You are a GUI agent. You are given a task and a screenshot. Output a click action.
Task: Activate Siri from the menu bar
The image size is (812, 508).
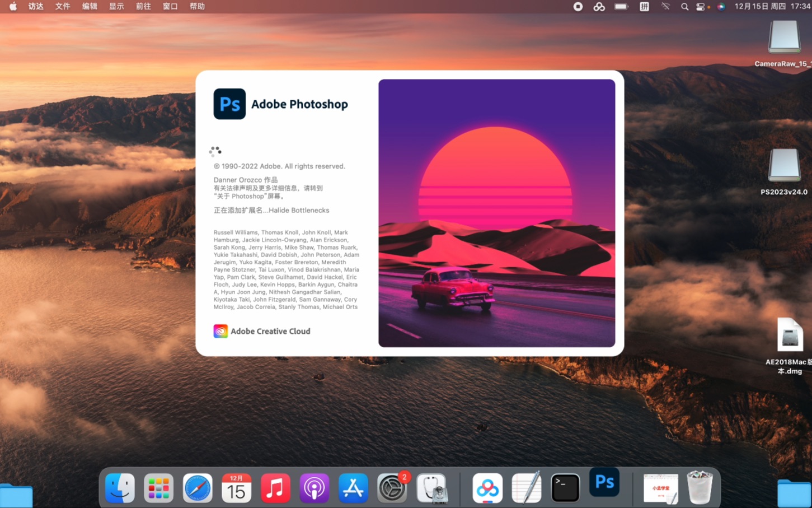721,7
